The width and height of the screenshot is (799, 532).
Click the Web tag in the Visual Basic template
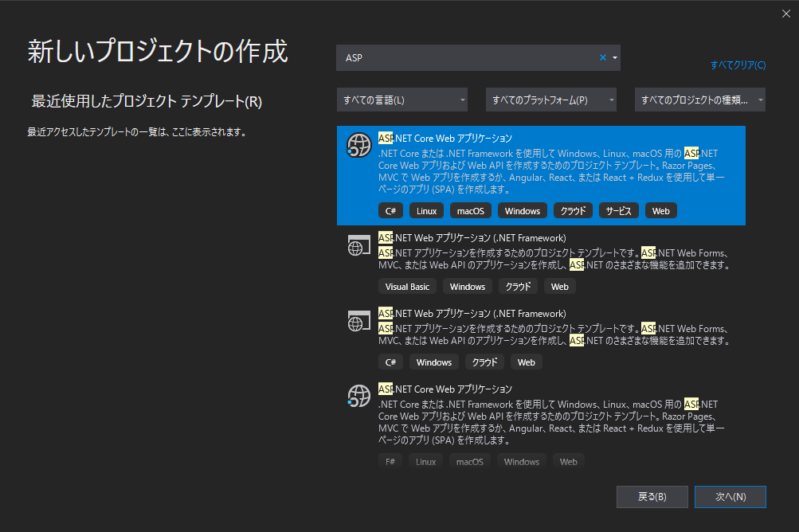coord(559,287)
